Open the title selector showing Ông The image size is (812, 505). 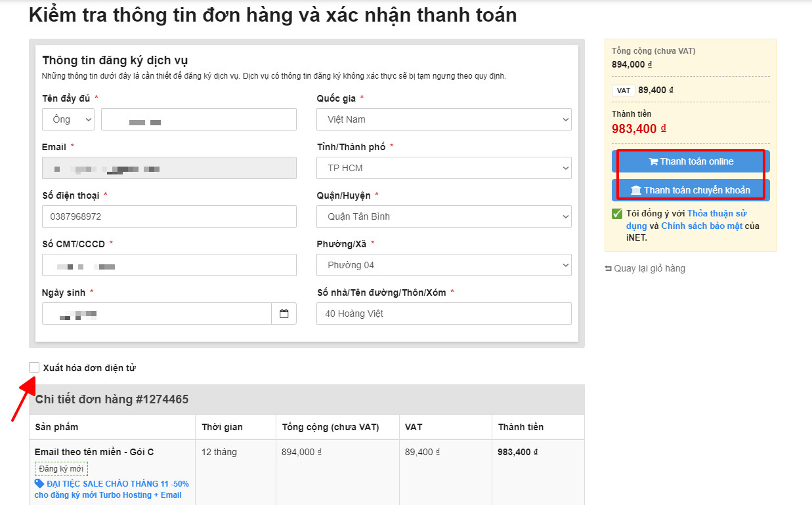click(68, 119)
